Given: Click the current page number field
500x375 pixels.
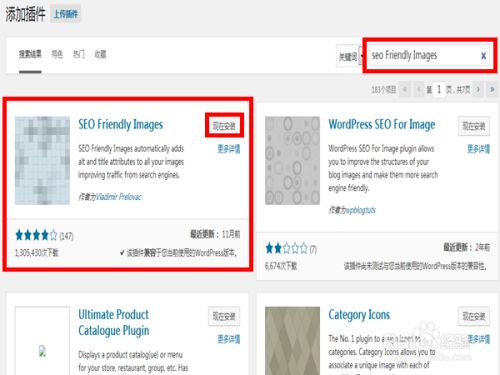Looking at the screenshot, I should pyautogui.click(x=439, y=89).
